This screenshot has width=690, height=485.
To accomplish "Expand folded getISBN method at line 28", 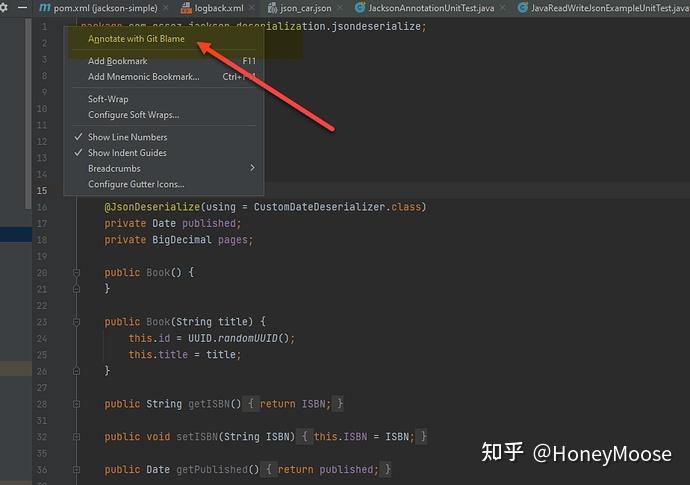I will pos(76,404).
